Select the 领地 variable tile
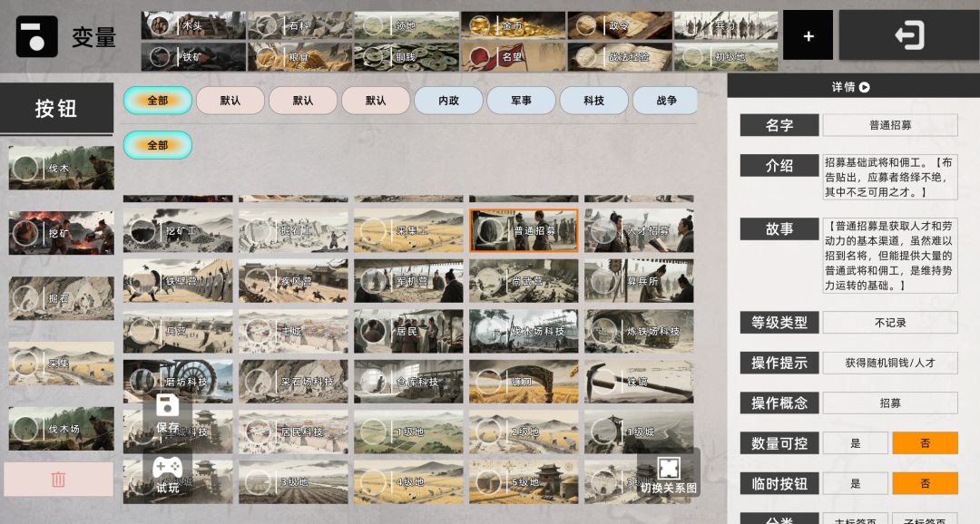Image resolution: width=980 pixels, height=524 pixels. pyautogui.click(x=407, y=25)
